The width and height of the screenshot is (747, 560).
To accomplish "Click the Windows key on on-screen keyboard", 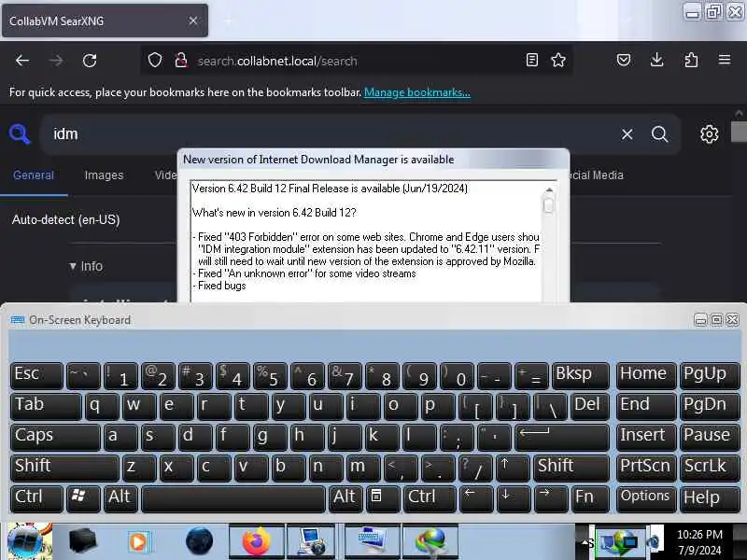I will pos(83,498).
